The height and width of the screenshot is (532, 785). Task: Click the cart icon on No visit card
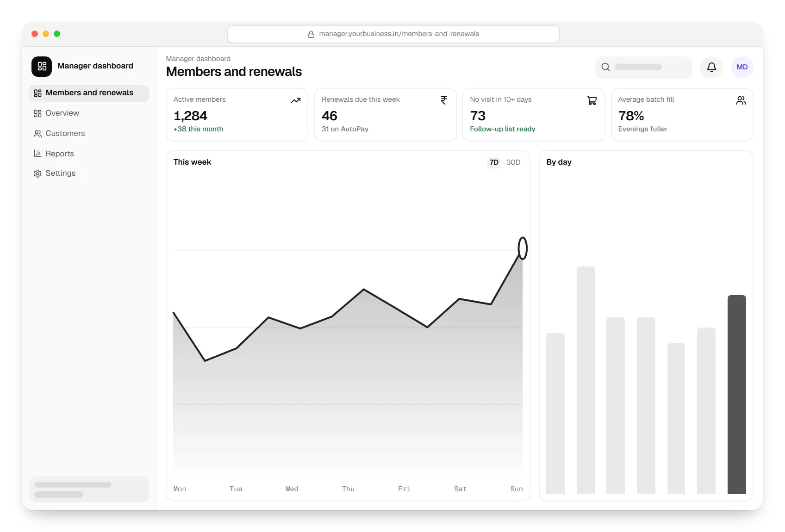tap(592, 100)
